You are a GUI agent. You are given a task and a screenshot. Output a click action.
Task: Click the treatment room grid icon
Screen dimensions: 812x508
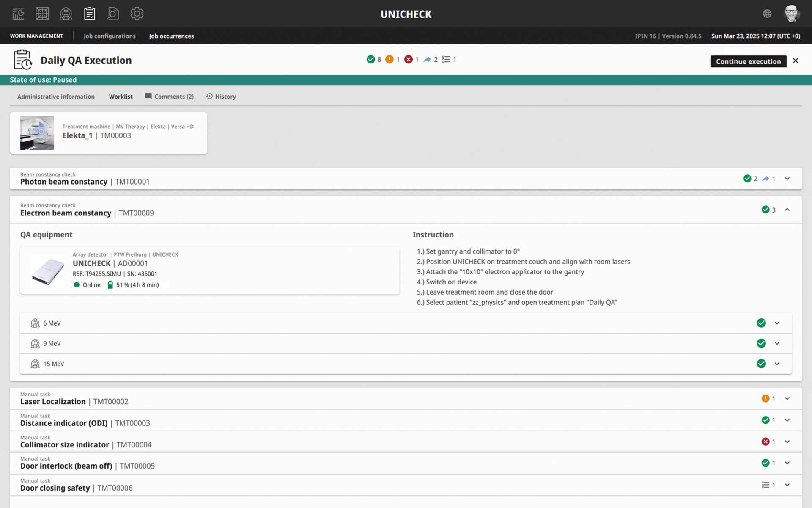(x=42, y=14)
